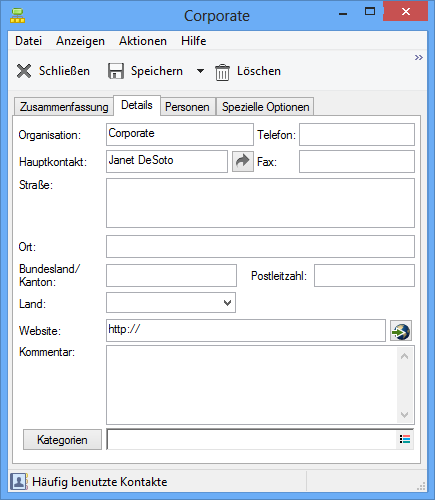
Task: Maximize the Corporate window
Action: click(x=370, y=12)
